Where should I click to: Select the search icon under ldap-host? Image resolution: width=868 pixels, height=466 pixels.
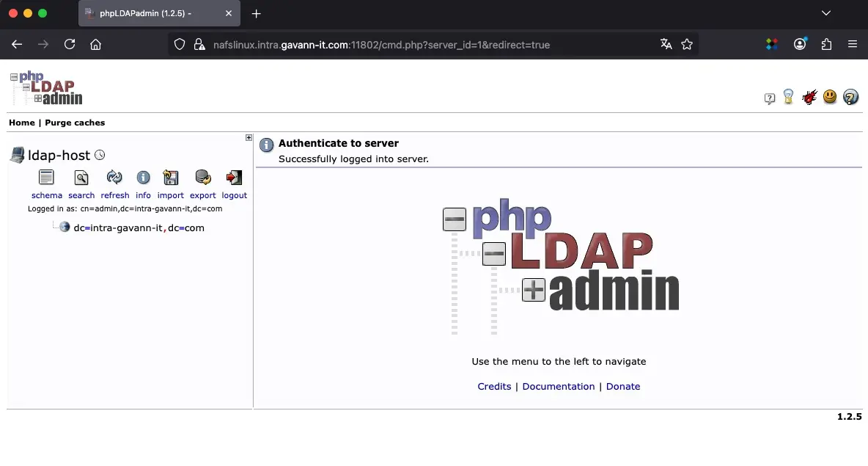[81, 178]
